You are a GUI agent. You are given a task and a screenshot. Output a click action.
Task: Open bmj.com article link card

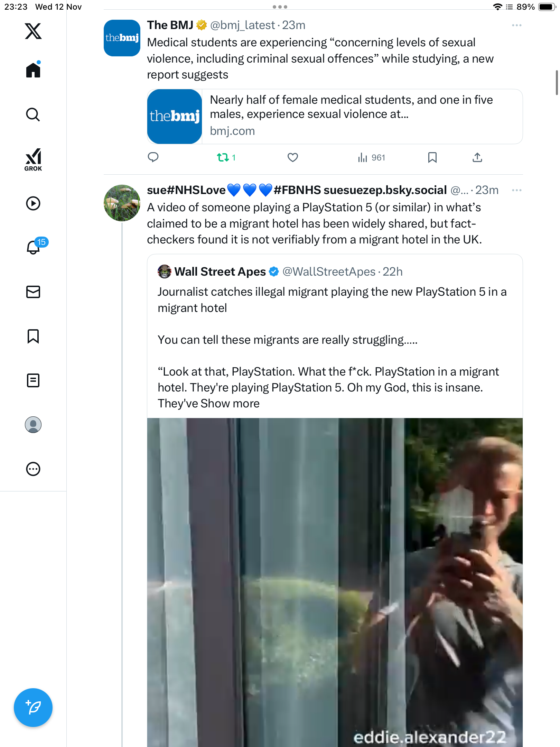[335, 117]
